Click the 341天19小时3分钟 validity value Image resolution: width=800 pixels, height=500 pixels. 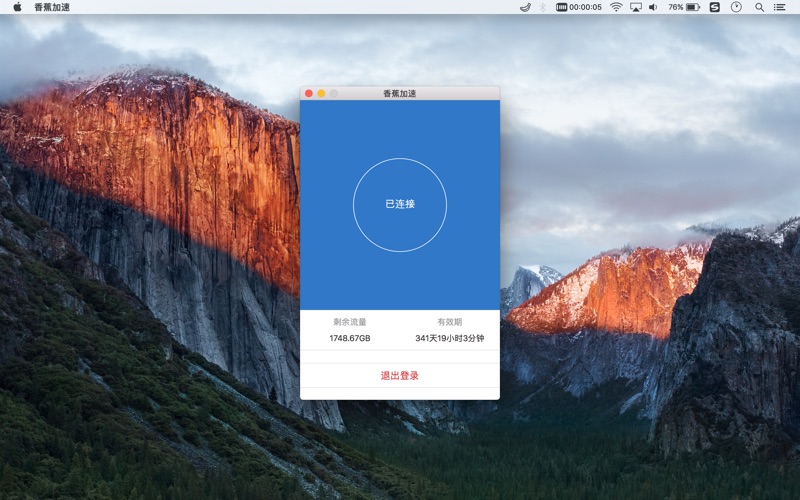click(449, 338)
